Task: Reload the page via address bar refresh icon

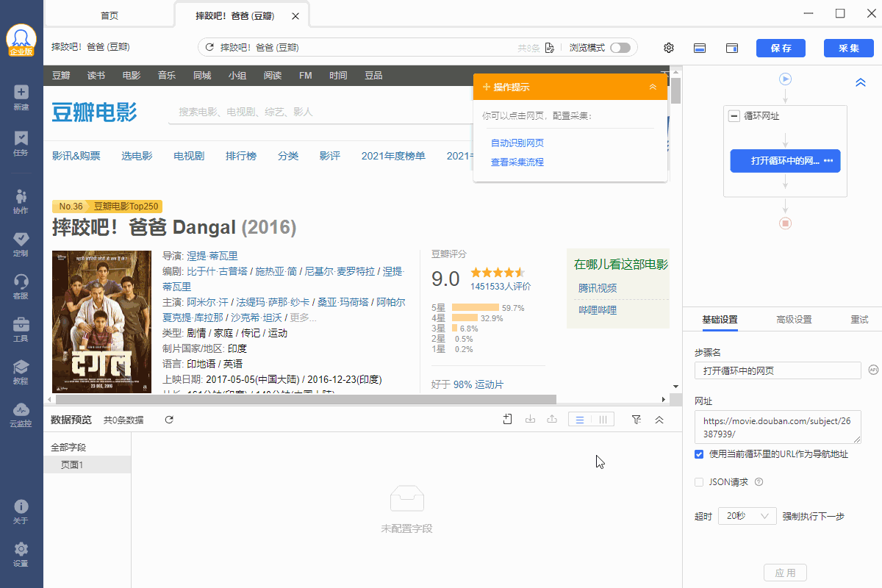Action: (x=209, y=48)
